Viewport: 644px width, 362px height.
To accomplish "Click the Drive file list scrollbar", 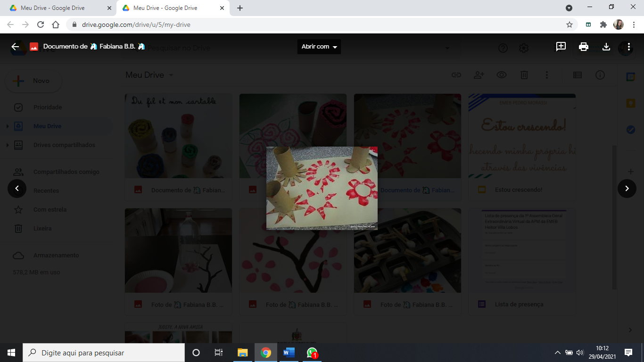I will point(614,217).
